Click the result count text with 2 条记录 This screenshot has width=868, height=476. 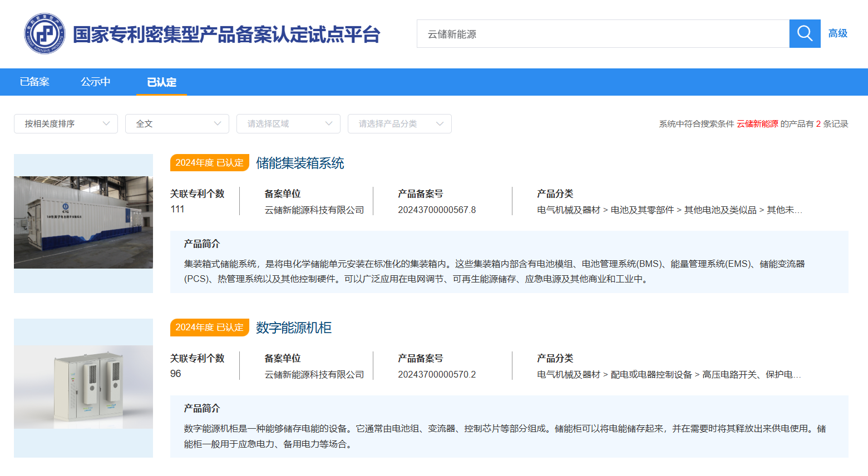[x=753, y=123]
